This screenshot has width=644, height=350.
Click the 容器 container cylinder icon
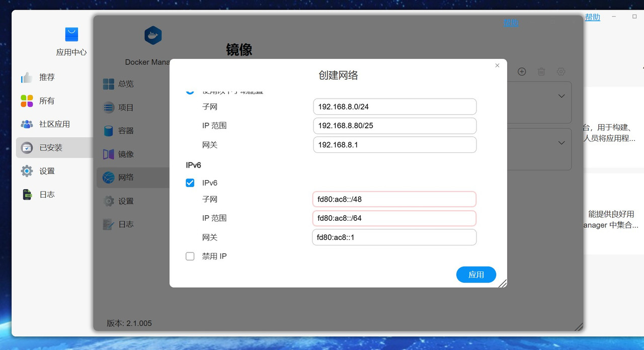(109, 131)
